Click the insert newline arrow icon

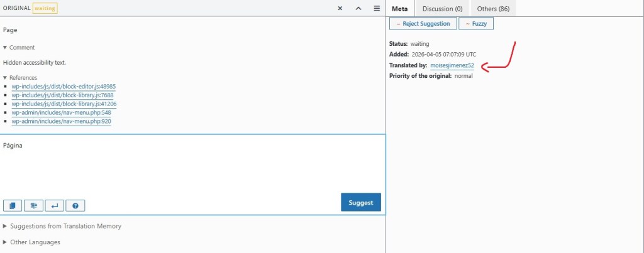[54, 205]
